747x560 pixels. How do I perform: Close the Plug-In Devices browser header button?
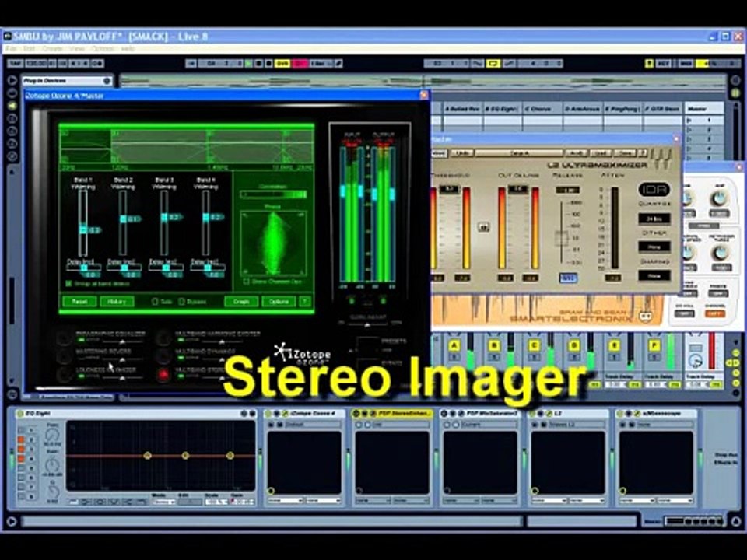pos(107,81)
